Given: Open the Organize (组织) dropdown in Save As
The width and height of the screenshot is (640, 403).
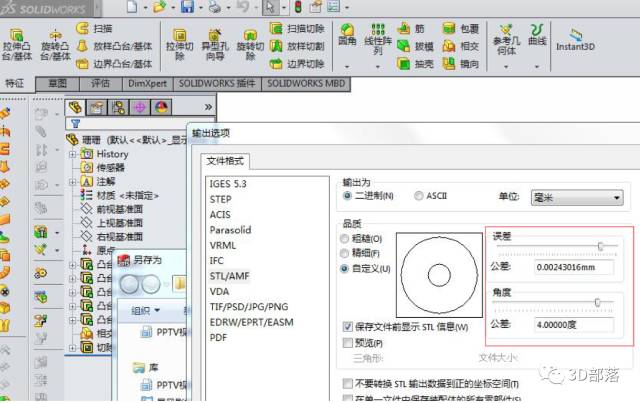Looking at the screenshot, I should [145, 311].
